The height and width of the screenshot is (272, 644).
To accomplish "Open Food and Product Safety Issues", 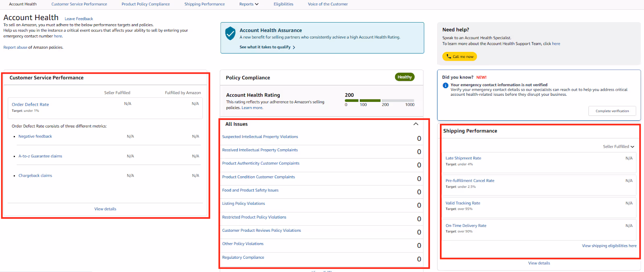I will tap(250, 190).
